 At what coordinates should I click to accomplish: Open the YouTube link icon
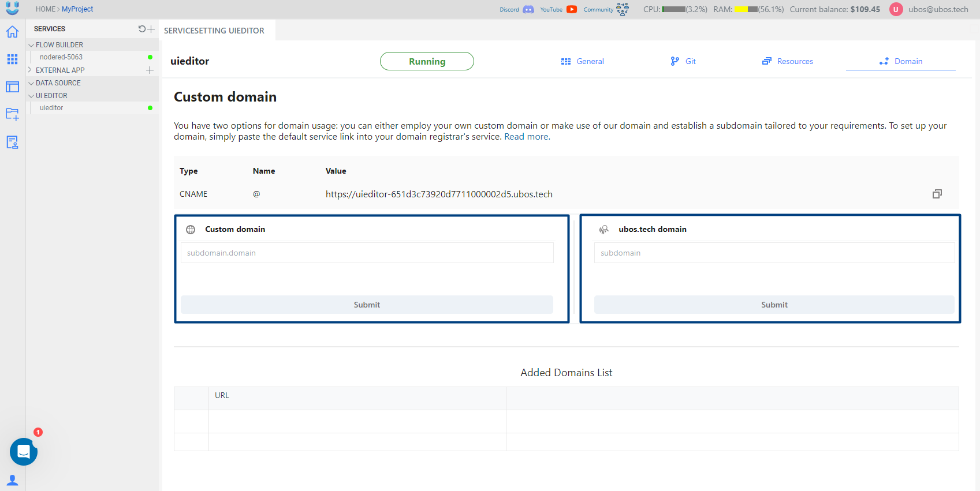pos(572,9)
